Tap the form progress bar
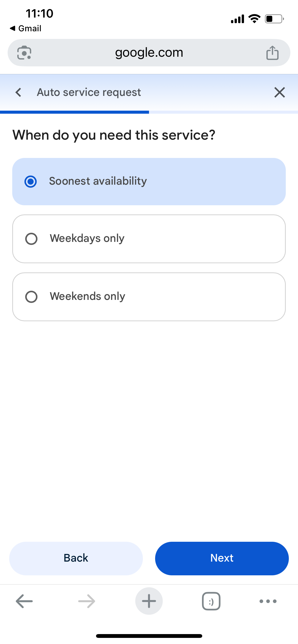 click(x=149, y=112)
